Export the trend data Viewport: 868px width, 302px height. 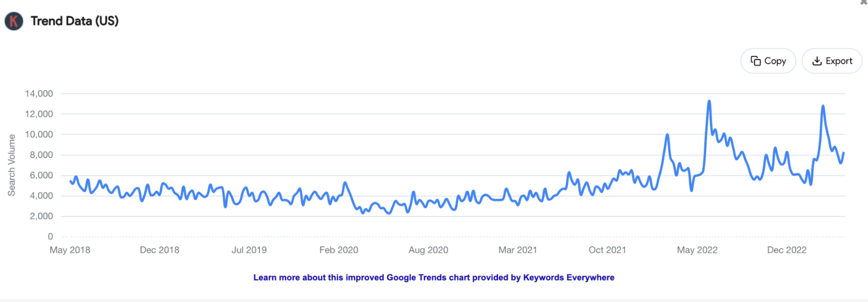click(832, 61)
